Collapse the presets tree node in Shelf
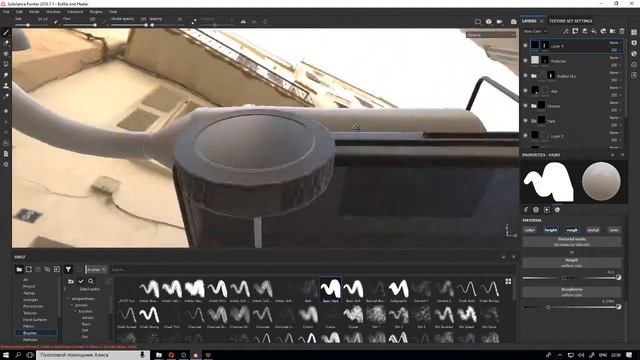 [72, 305]
